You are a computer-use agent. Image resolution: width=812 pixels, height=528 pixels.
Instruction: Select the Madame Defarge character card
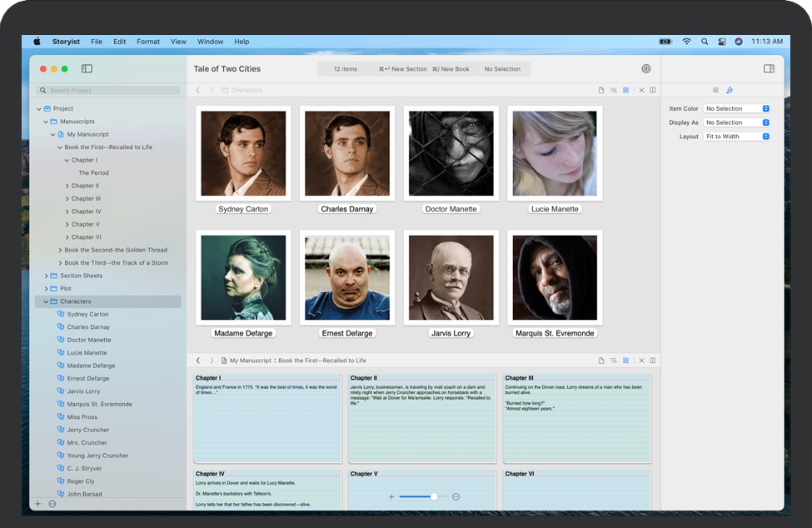(x=243, y=278)
